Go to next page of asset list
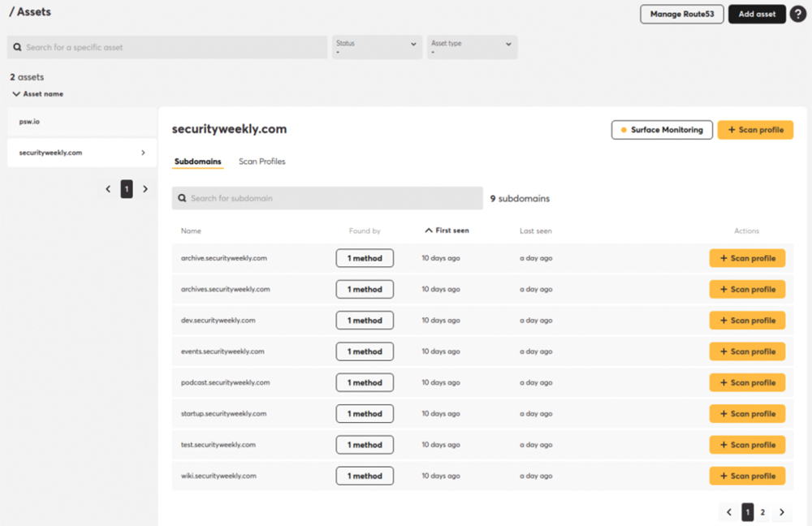 pyautogui.click(x=145, y=189)
